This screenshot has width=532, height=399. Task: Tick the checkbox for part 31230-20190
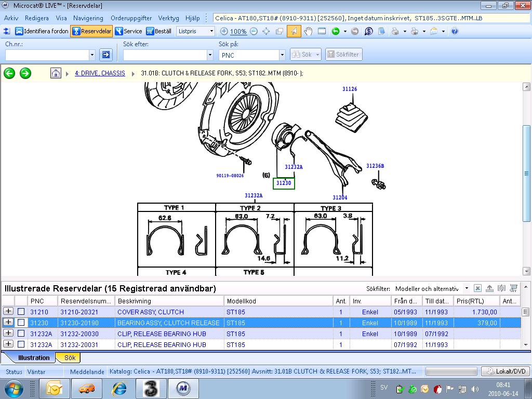pos(21,322)
